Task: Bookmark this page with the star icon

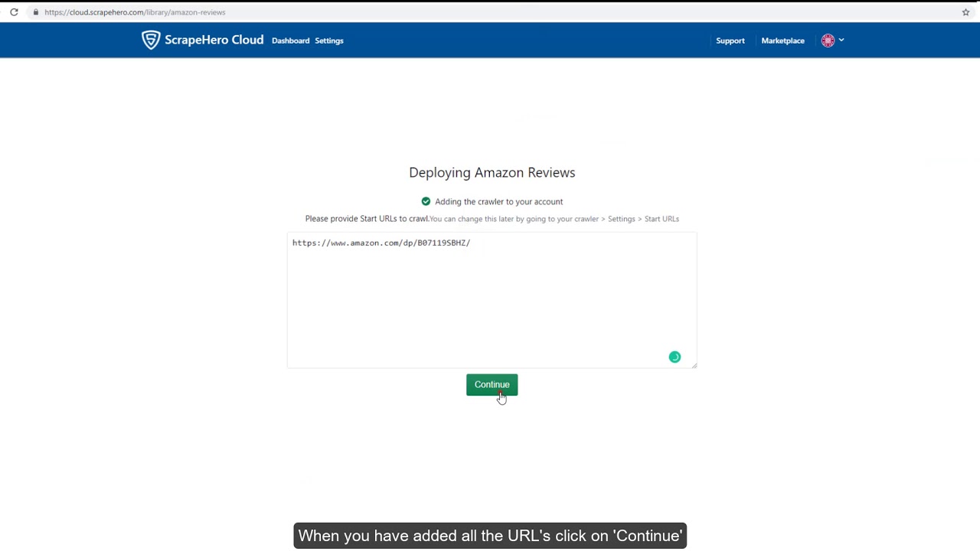Action: (965, 12)
